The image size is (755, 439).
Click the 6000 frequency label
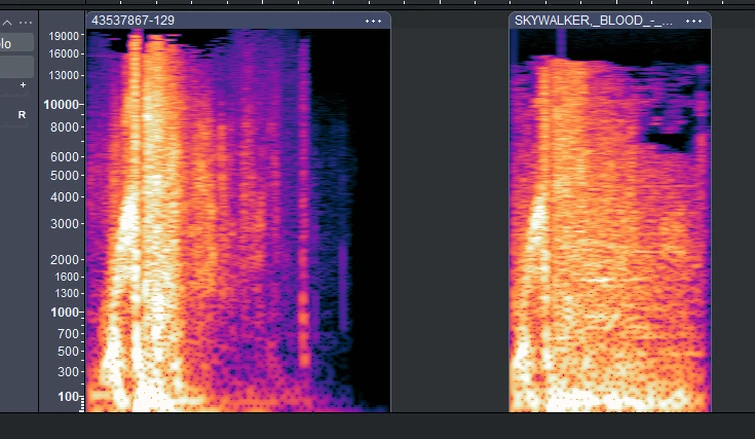[65, 157]
